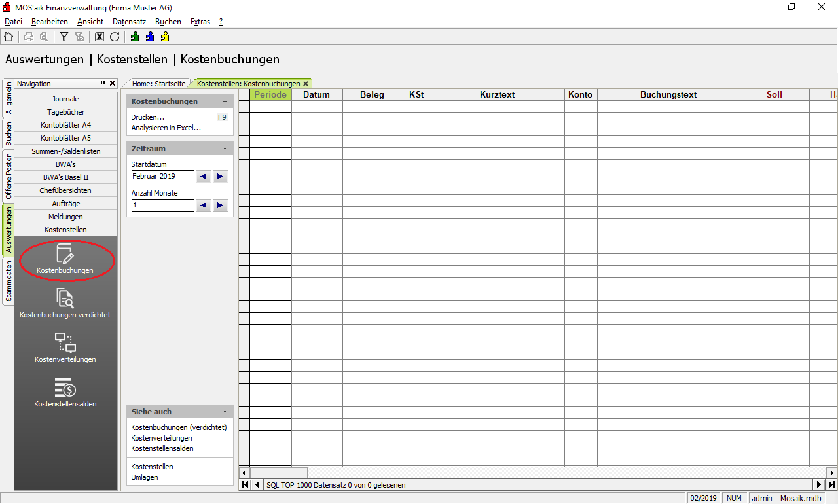
Task: Click the Analysieren in Excel link
Action: coord(166,128)
